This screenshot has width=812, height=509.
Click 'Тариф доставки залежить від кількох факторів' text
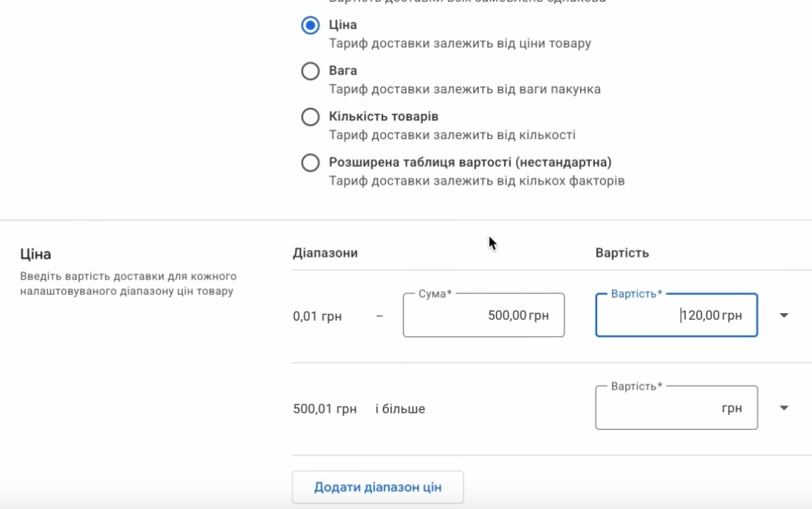coord(476,181)
